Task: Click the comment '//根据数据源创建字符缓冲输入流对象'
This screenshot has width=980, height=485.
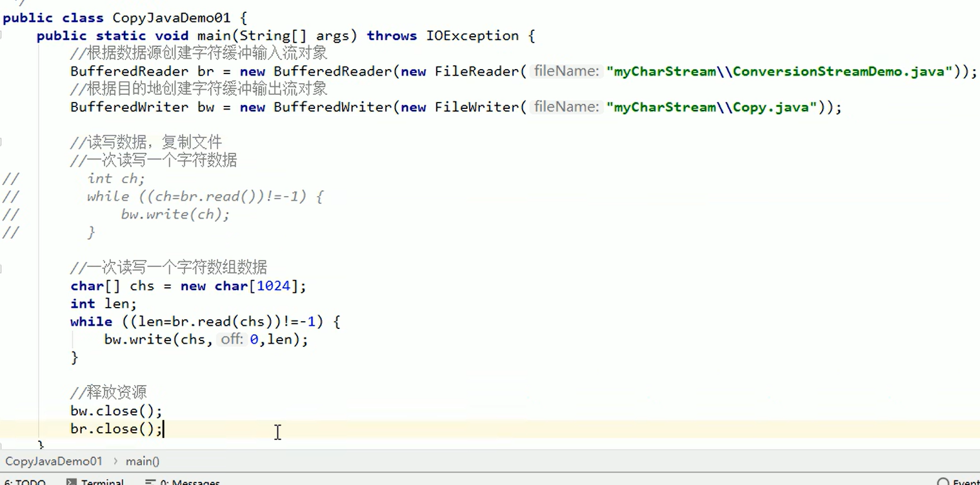Action: click(199, 54)
